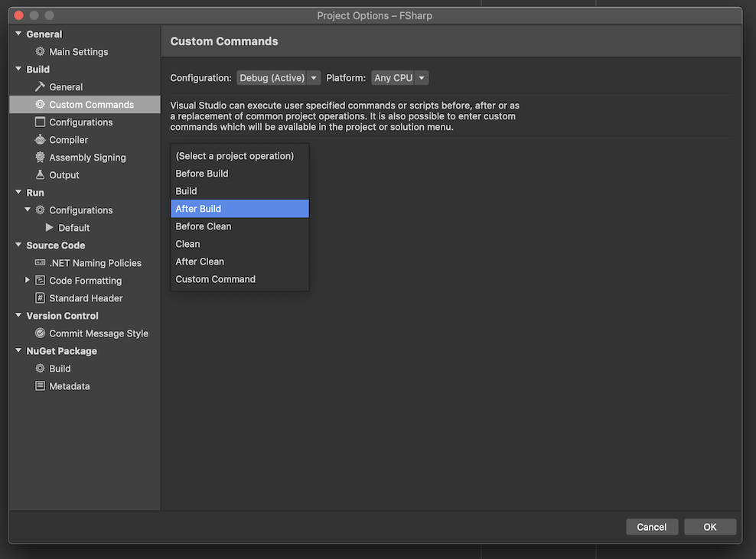Open the Platform Any CPU dropdown

pyautogui.click(x=399, y=77)
